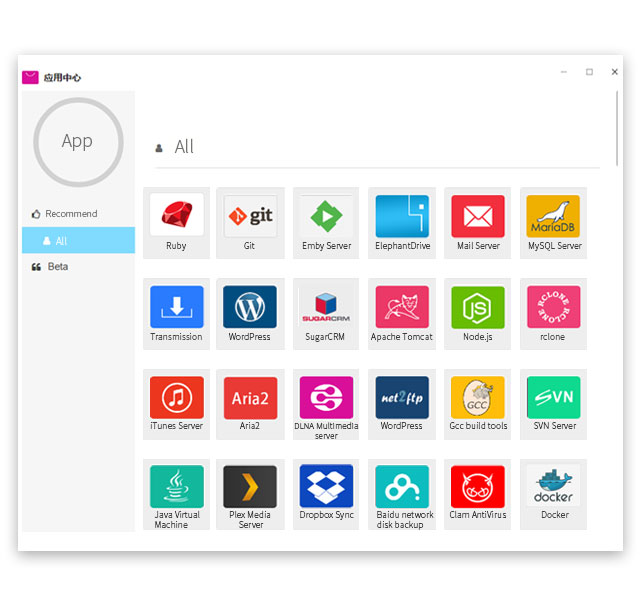
Task: Click the Docker app icon
Action: point(553,487)
